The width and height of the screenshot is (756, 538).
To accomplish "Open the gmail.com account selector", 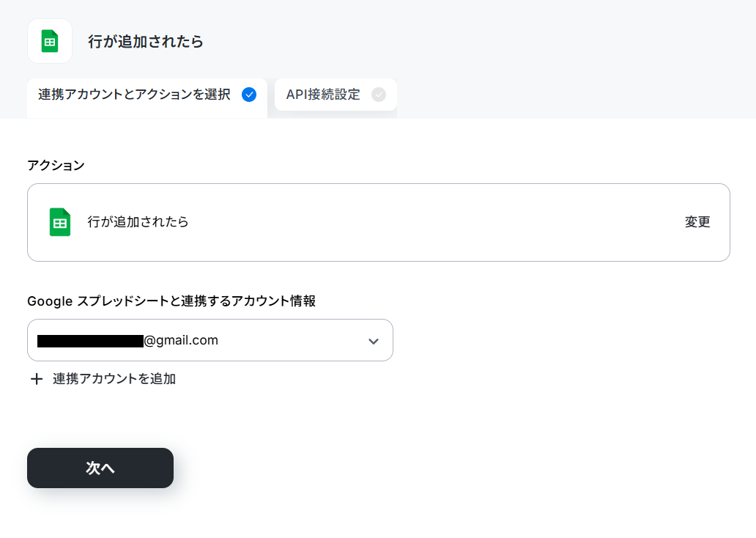I will [x=210, y=340].
